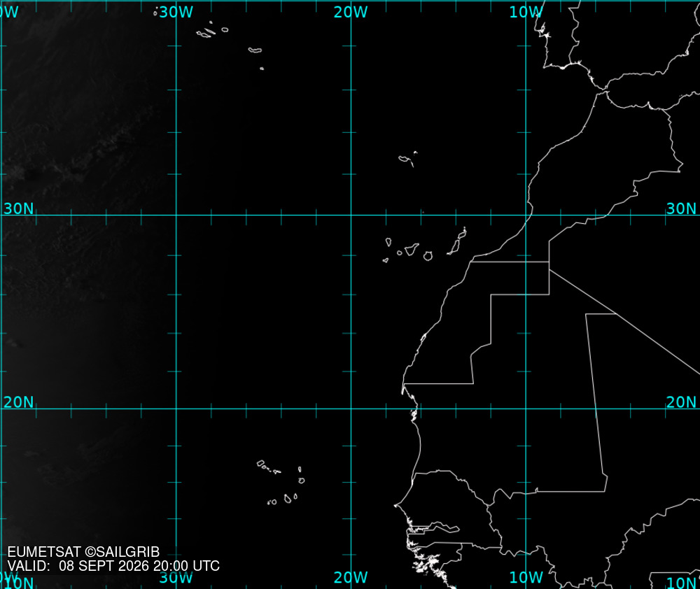Click the grid intersection of 20N and 30W
The height and width of the screenshot is (589, 700).
(x=176, y=409)
